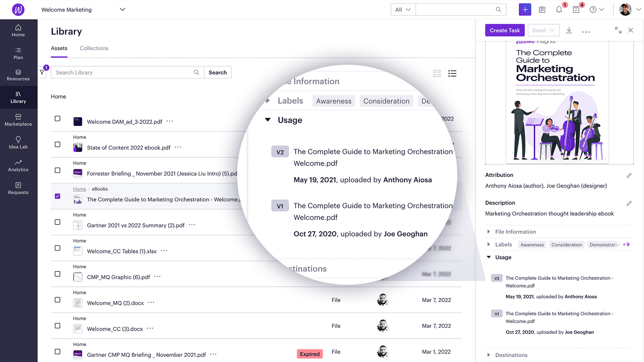
Task: Open the user profile avatar menu
Action: point(630,10)
